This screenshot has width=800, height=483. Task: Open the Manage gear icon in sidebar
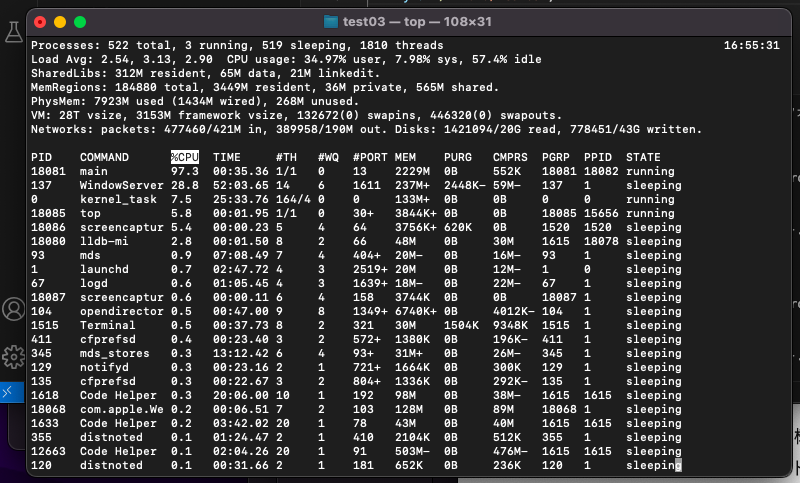click(13, 357)
